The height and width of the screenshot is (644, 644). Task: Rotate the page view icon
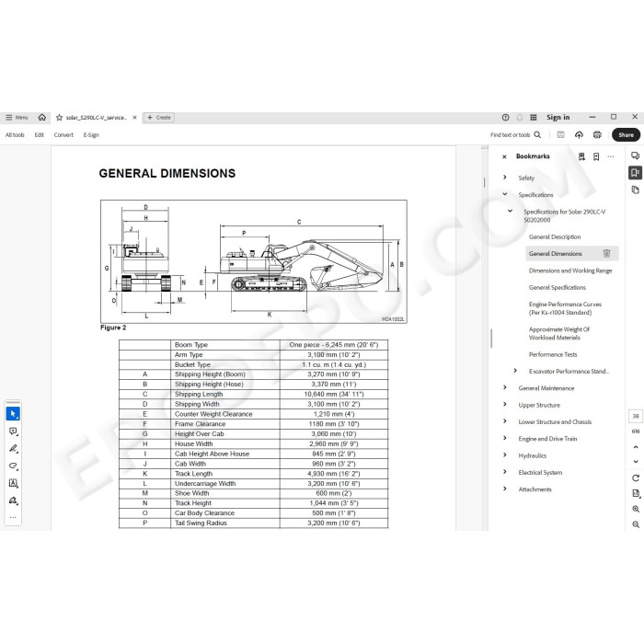coord(636,478)
